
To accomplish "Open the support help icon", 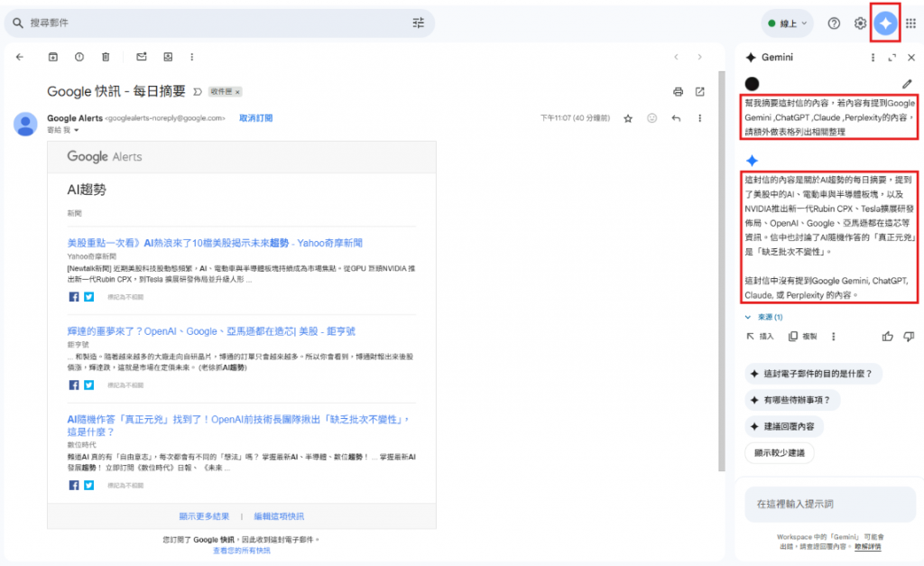I will [834, 23].
